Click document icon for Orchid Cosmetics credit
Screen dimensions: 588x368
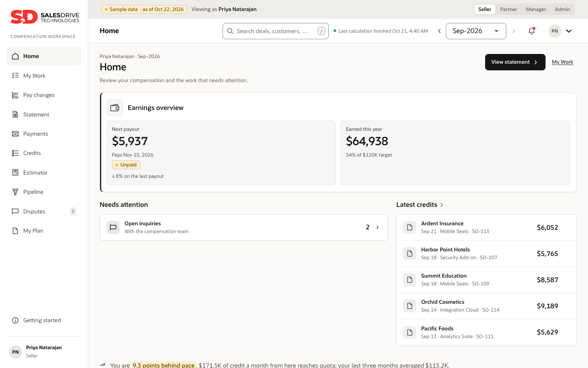(x=410, y=306)
